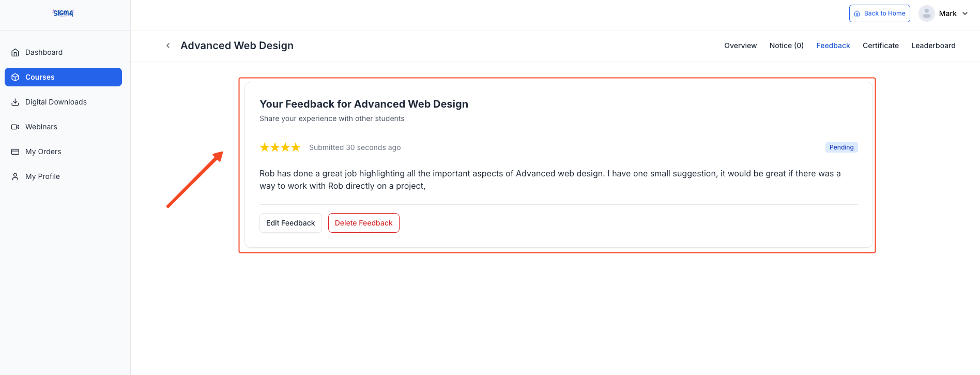Click the Pending status badge
Viewport: 980px width, 375px height.
pos(841,147)
